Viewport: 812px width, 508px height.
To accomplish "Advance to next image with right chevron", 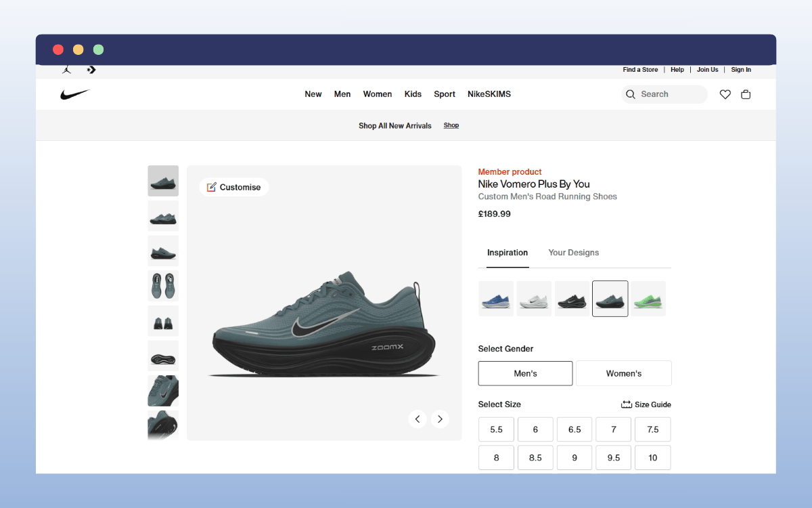I will (440, 419).
